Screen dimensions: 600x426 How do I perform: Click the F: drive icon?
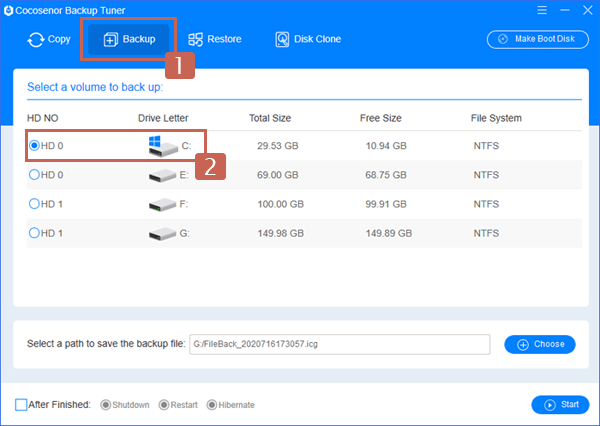coord(163,205)
